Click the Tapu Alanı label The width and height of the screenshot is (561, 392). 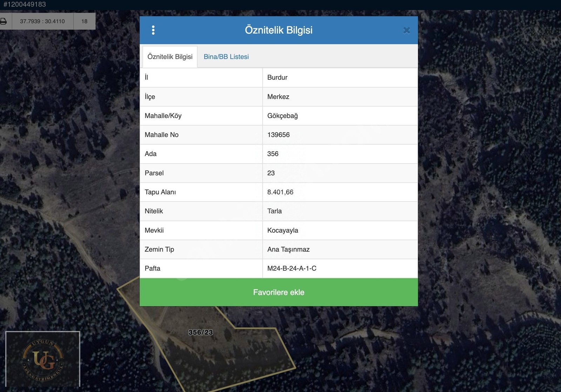[x=160, y=192]
